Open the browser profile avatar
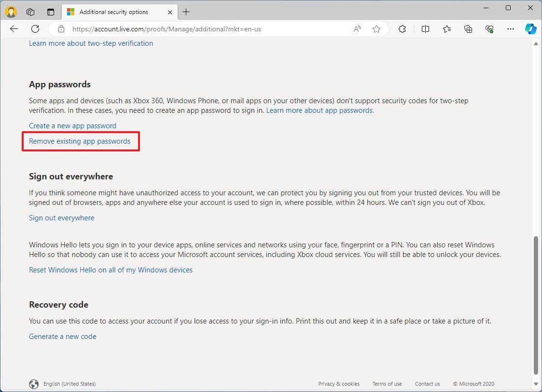 coord(11,12)
